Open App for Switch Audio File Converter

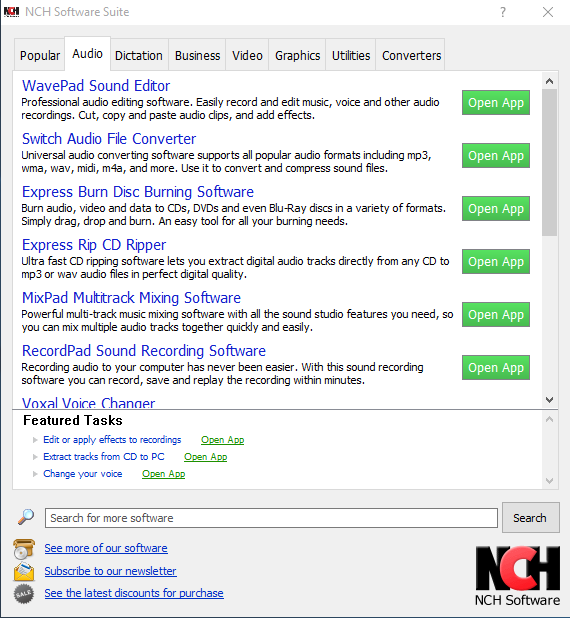(496, 156)
